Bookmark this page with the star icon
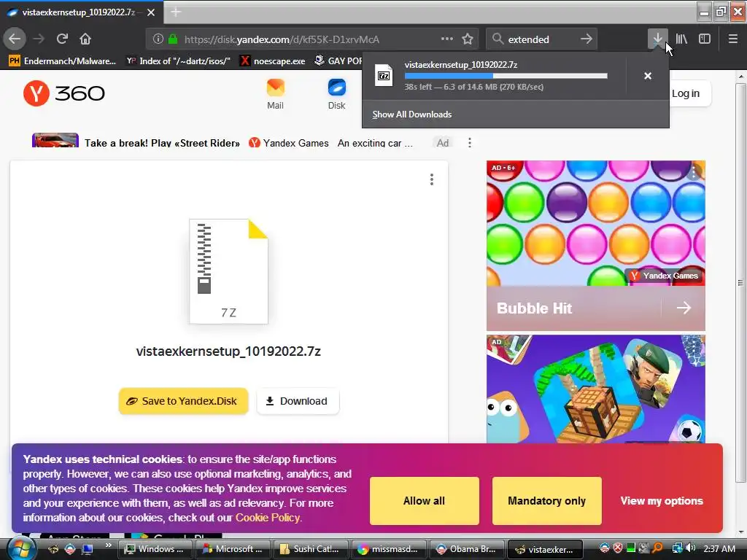Screen dimensions: 747x560 [x=468, y=39]
